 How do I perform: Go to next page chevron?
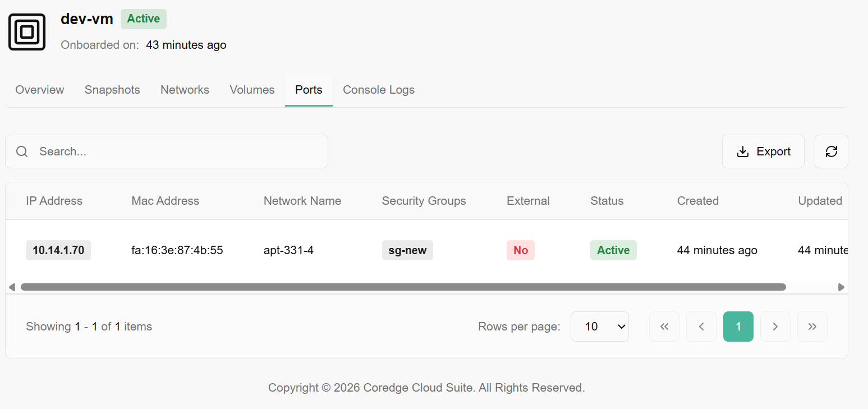[775, 327]
